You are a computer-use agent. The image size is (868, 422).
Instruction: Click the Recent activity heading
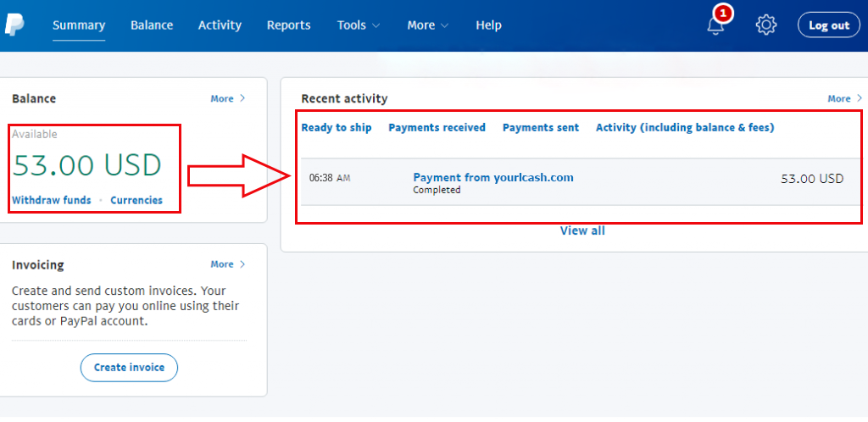pos(344,98)
